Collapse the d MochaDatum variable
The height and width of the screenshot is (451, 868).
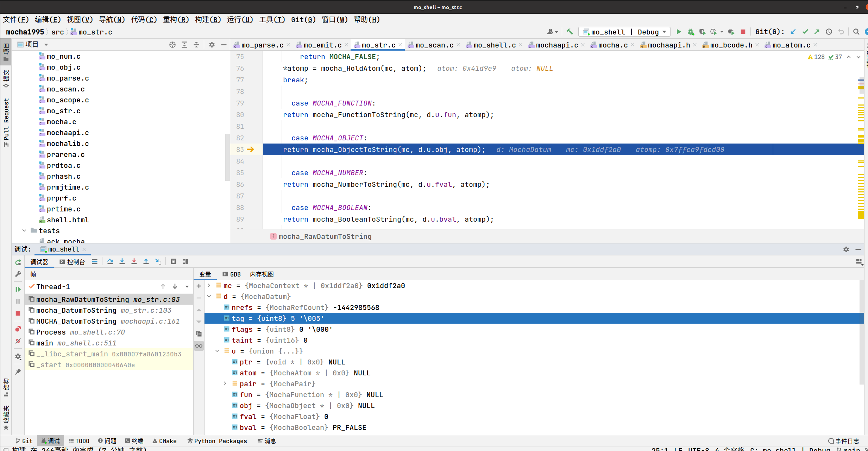point(209,296)
